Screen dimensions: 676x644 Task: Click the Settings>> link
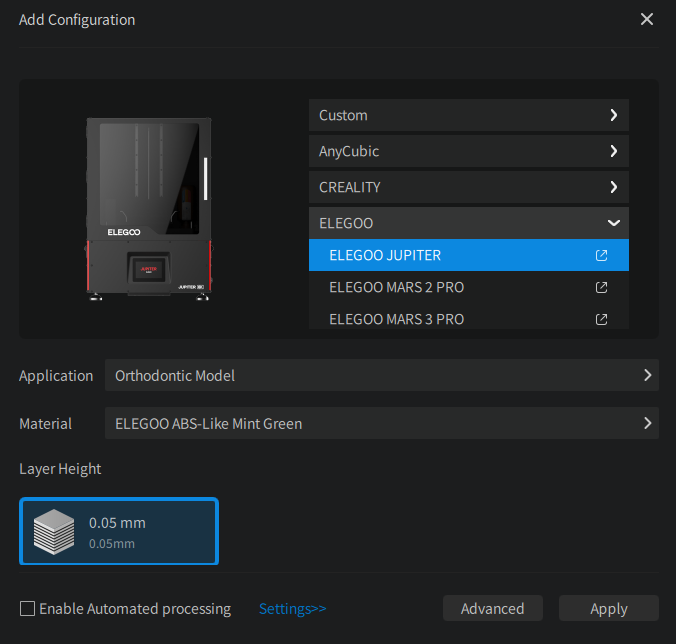tap(292, 608)
